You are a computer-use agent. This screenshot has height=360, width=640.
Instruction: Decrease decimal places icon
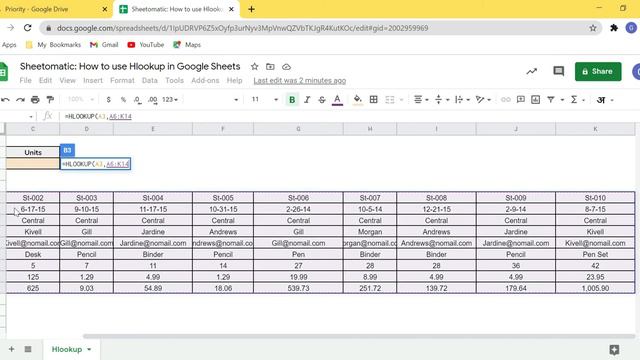[x=138, y=100]
